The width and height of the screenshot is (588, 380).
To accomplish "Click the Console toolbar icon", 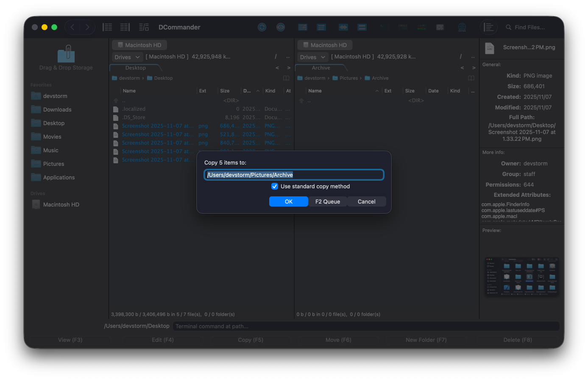I will (402, 27).
